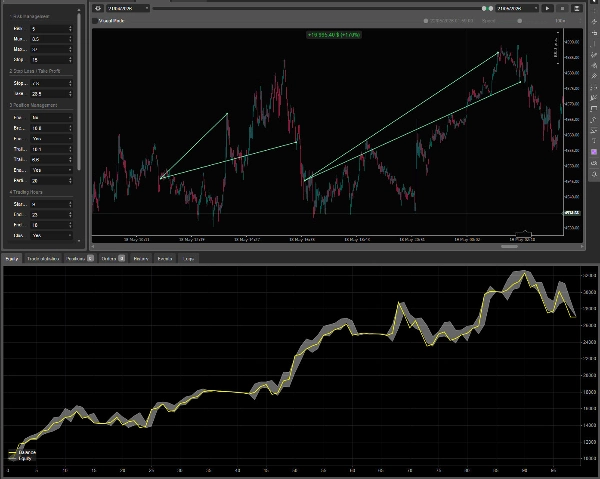The height and width of the screenshot is (479, 600).
Task: Click the current price label on axis
Action: 572,213
